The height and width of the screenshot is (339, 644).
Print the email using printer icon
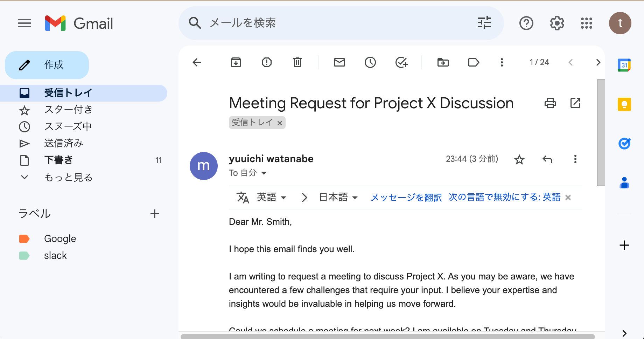pyautogui.click(x=550, y=103)
